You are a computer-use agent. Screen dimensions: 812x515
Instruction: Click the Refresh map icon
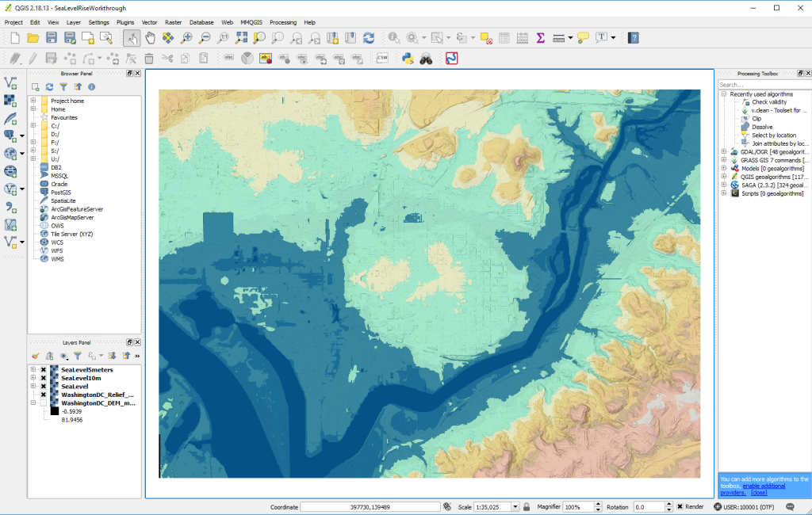point(369,38)
